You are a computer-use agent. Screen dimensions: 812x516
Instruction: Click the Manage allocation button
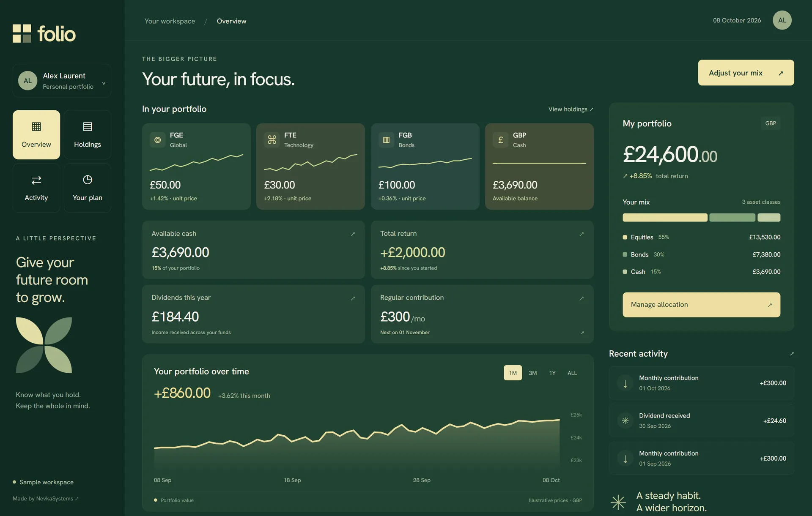(701, 305)
